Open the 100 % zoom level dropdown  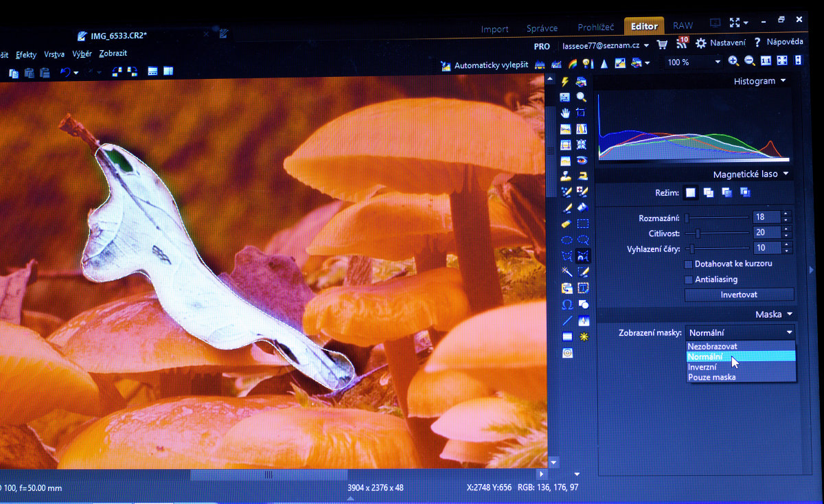click(x=718, y=62)
